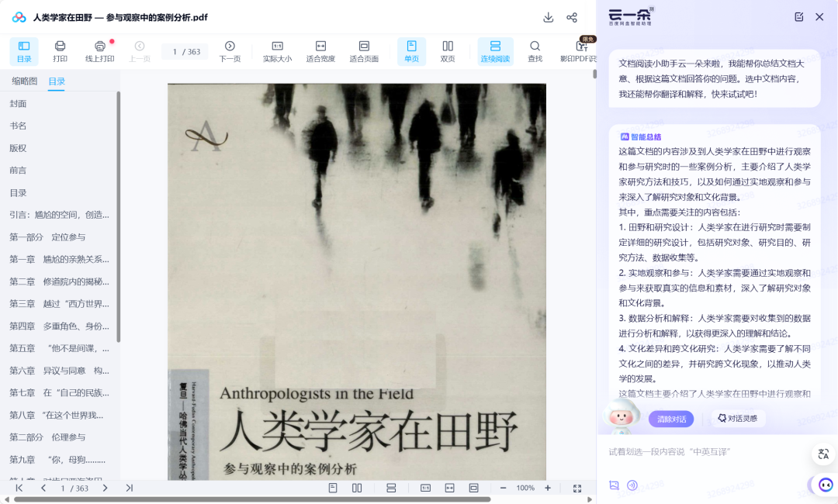Screen dimensions: 838x504
Task: Toggle 连续阅读 continuous reading
Action: pos(495,51)
